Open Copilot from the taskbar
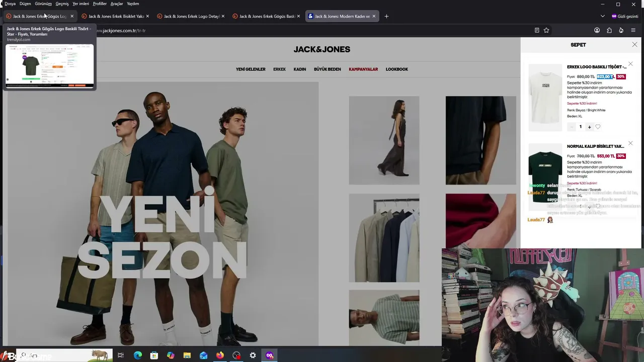Screen dimensions: 644x362 (171, 355)
